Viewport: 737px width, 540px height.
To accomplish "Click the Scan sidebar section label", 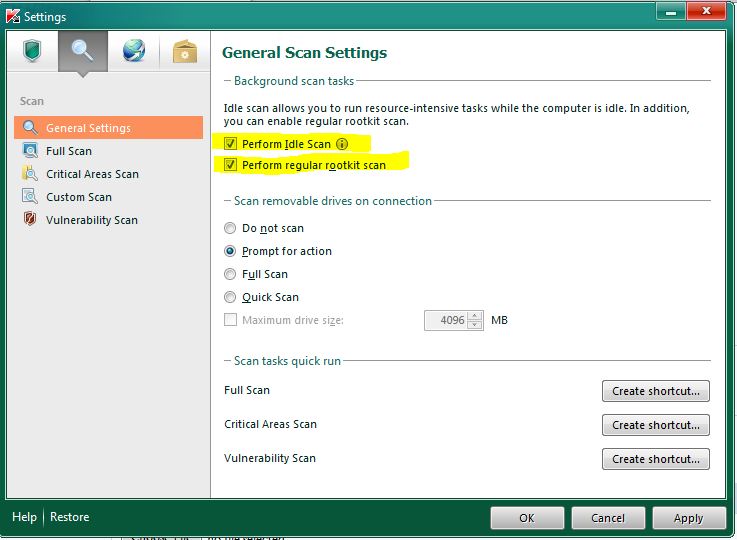I will (31, 101).
